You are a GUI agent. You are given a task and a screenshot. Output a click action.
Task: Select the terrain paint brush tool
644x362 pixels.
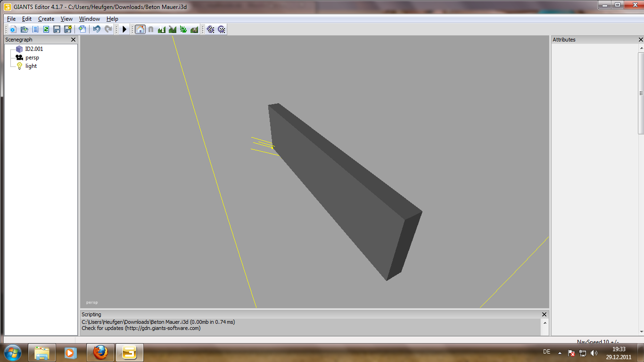tap(173, 29)
